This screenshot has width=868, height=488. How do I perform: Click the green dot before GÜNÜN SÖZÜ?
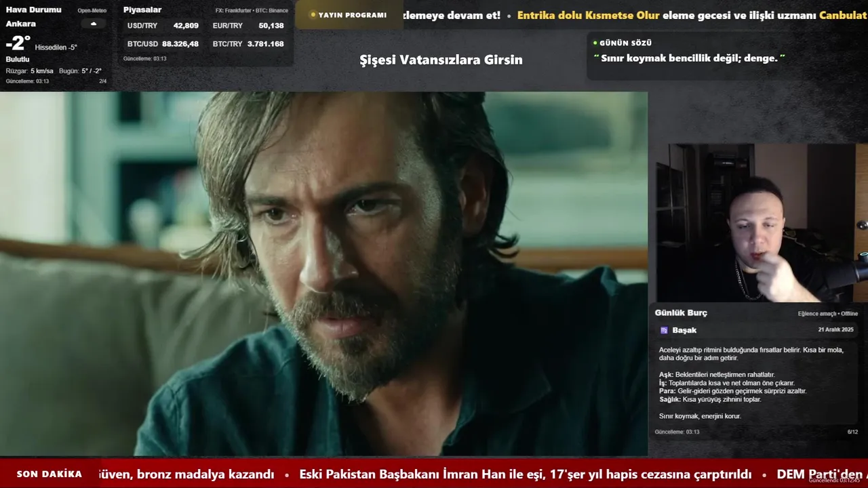tap(595, 43)
